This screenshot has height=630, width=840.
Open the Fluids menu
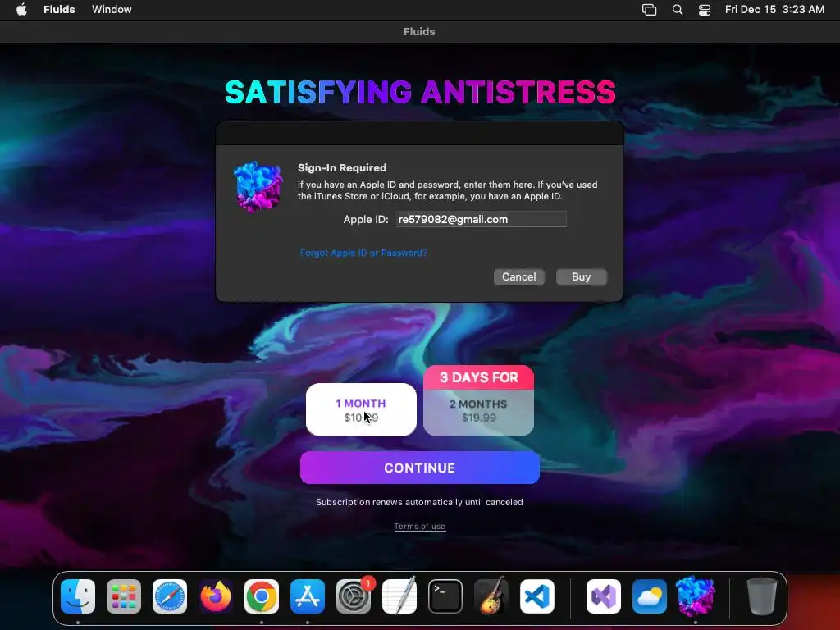[x=59, y=10]
